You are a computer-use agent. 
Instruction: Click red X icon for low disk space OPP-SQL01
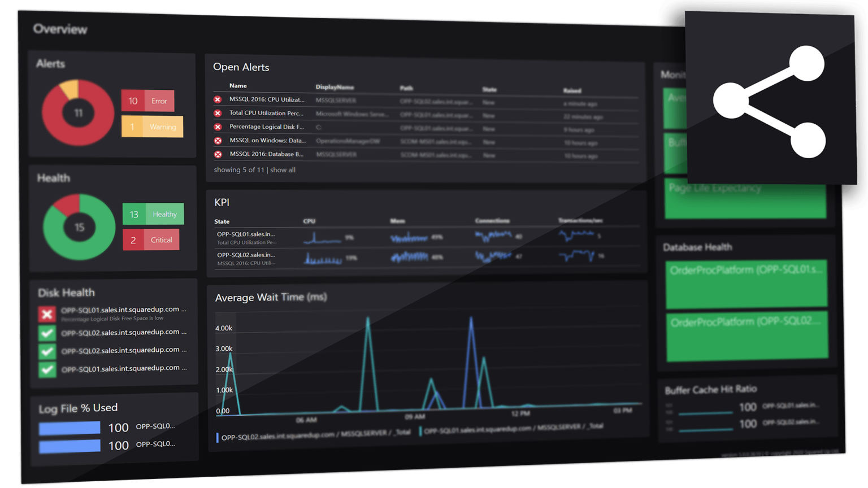[47, 313]
